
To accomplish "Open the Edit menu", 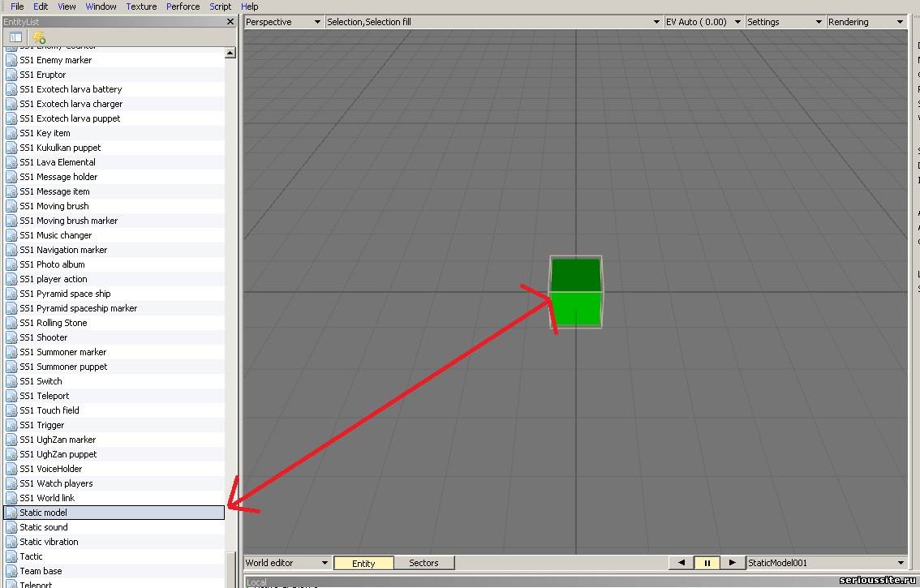I will click(x=41, y=6).
